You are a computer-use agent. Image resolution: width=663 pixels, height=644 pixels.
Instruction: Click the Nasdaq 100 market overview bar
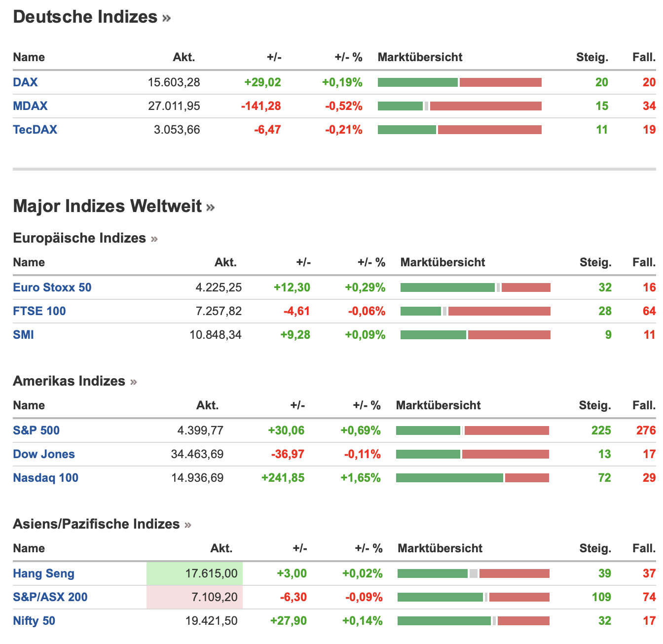coord(472,478)
